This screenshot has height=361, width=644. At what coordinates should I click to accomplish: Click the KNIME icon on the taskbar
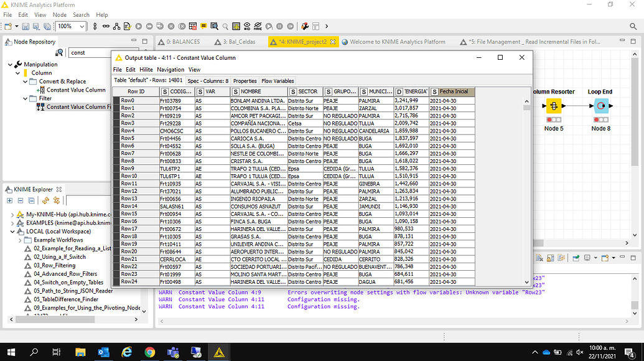point(220,352)
